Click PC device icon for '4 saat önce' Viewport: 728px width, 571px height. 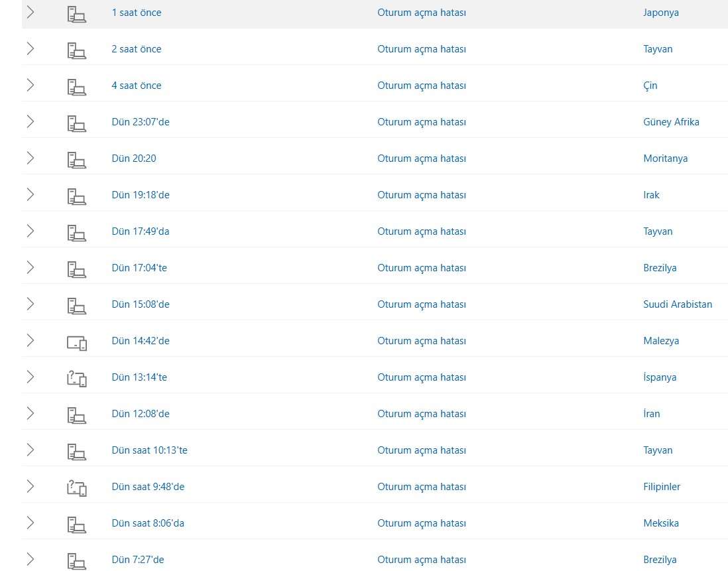(x=77, y=88)
